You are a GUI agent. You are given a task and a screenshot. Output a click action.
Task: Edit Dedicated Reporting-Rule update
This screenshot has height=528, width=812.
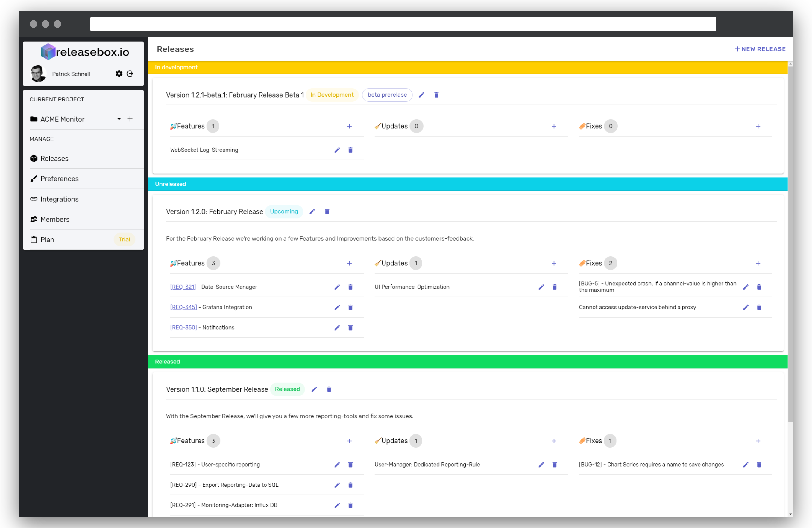click(541, 465)
